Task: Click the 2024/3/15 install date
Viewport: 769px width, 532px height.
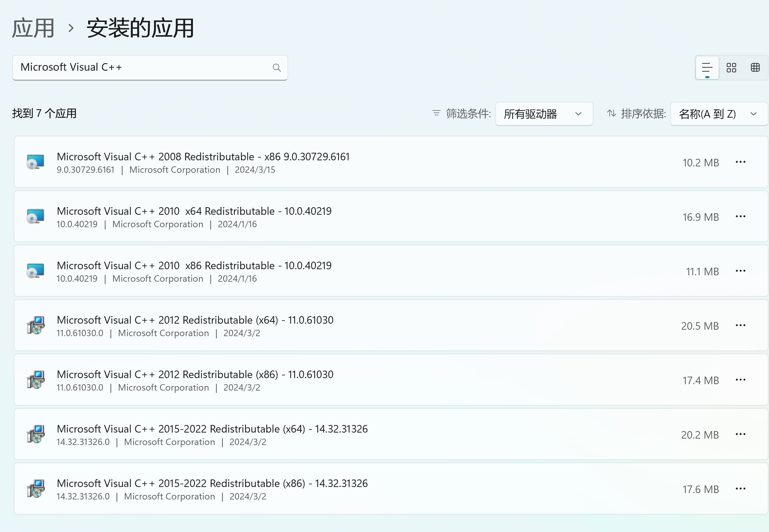Action: 255,170
